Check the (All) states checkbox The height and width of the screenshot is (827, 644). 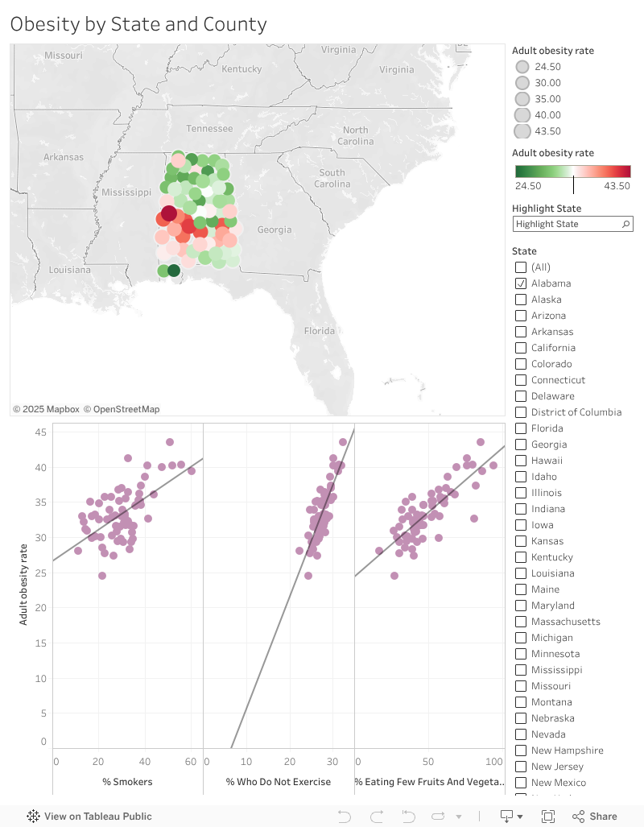(521, 267)
